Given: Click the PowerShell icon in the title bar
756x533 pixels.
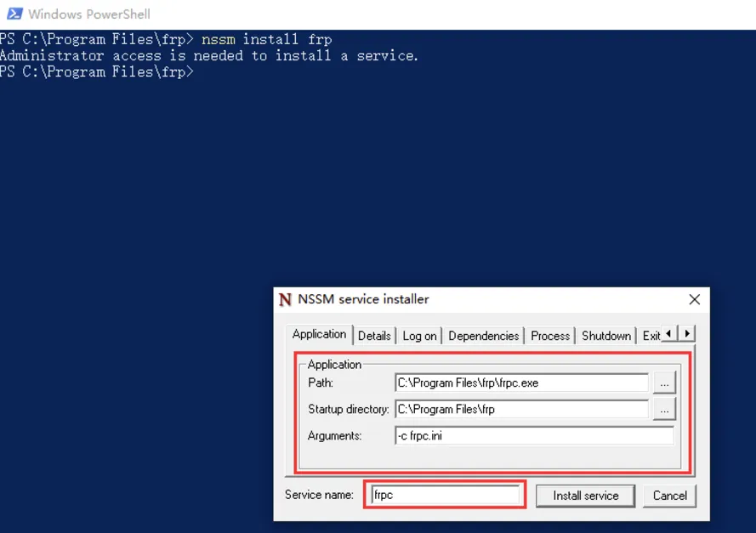Looking at the screenshot, I should coord(14,14).
